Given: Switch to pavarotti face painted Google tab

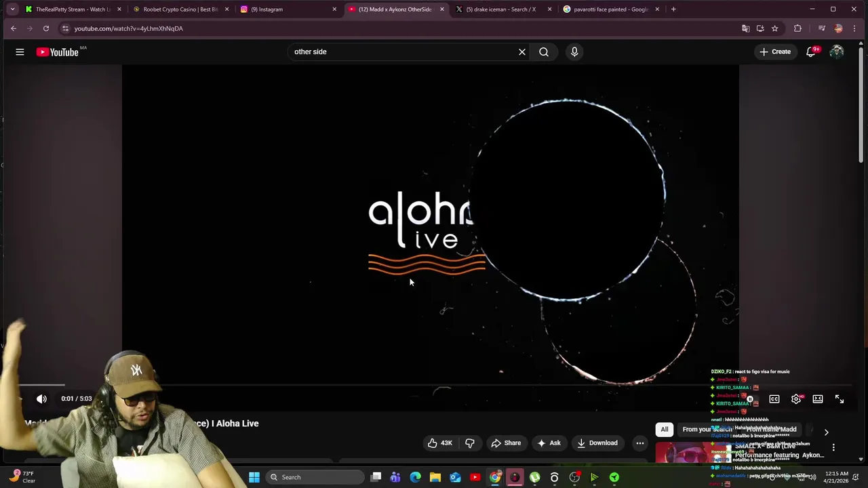Looking at the screenshot, I should pyautogui.click(x=611, y=9).
